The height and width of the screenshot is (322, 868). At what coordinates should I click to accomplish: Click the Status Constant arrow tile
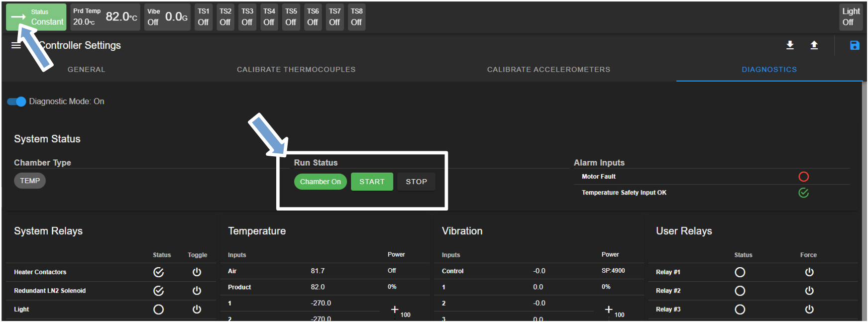click(x=36, y=17)
